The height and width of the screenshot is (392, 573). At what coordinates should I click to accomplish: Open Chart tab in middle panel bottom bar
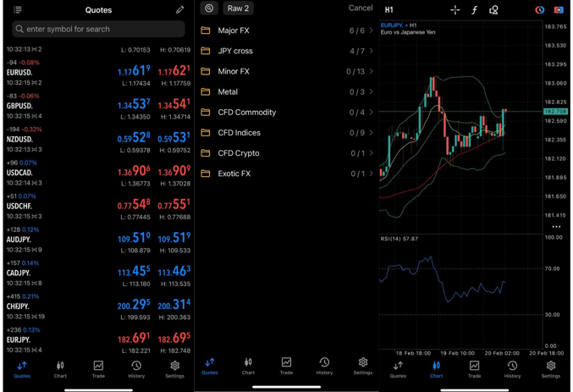click(248, 366)
